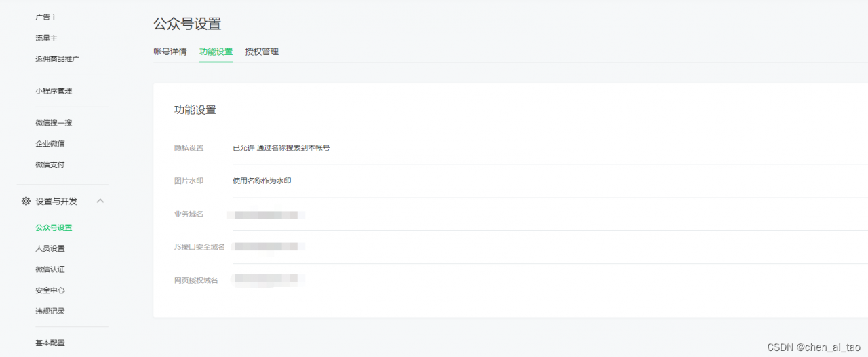Open 微信搜一搜 in the sidebar
Screen dimensions: 868x357
[x=54, y=123]
